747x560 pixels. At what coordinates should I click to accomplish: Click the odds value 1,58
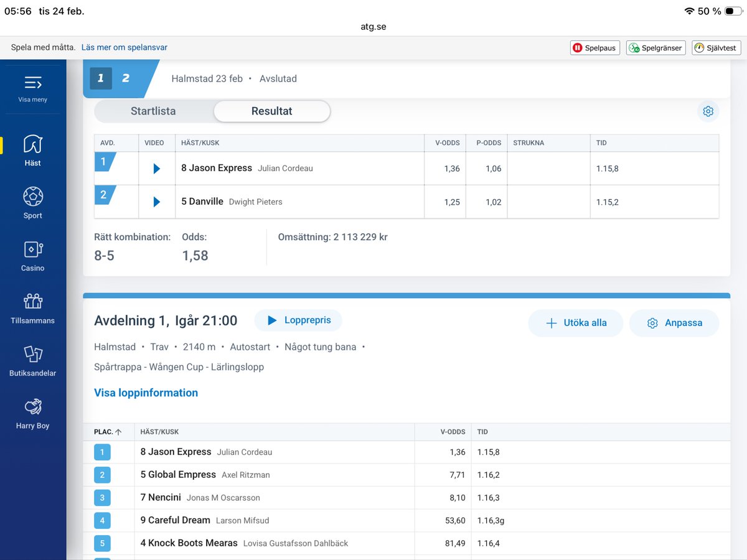[x=195, y=256]
